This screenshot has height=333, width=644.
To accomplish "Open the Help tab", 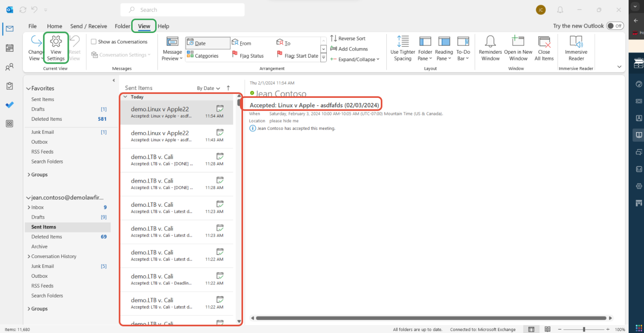I will [x=163, y=26].
